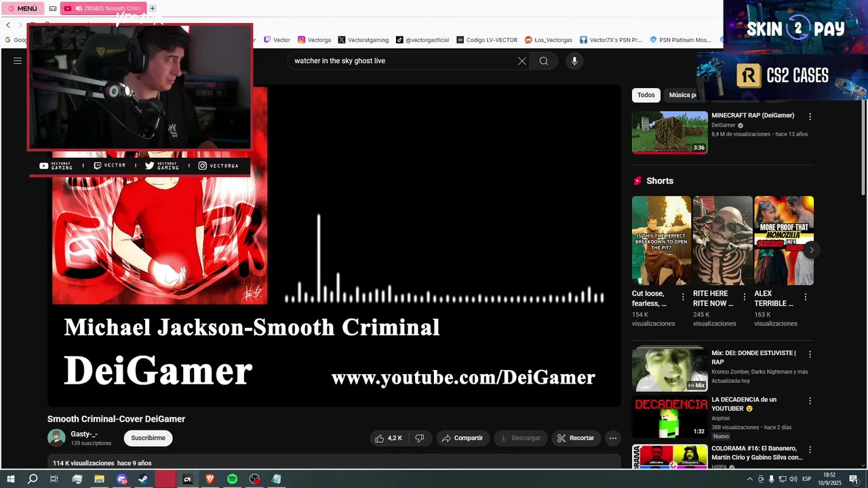The image size is (868, 488).
Task: Open the Vectorga Instagram bookmark
Action: pos(315,40)
